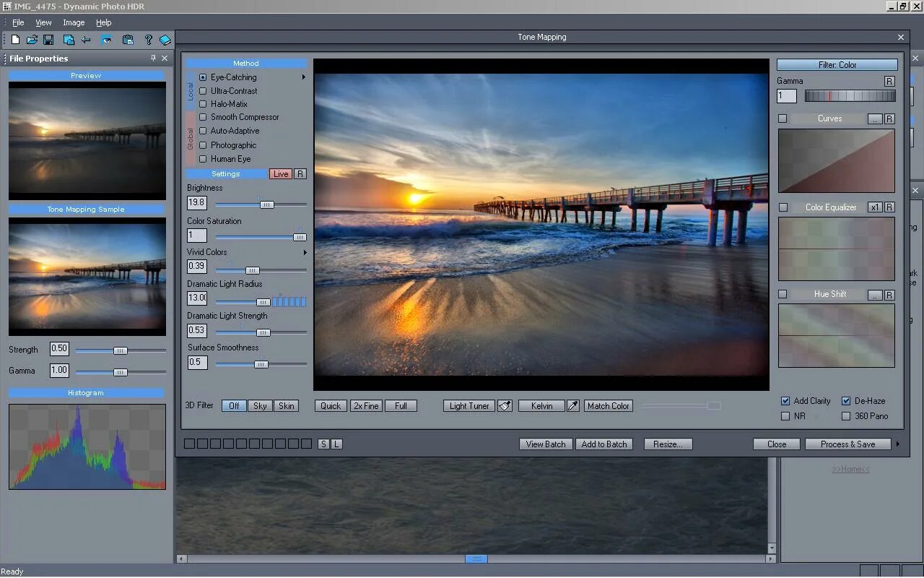Pin the File Properties panel
The width and height of the screenshot is (924, 578).
click(x=153, y=58)
